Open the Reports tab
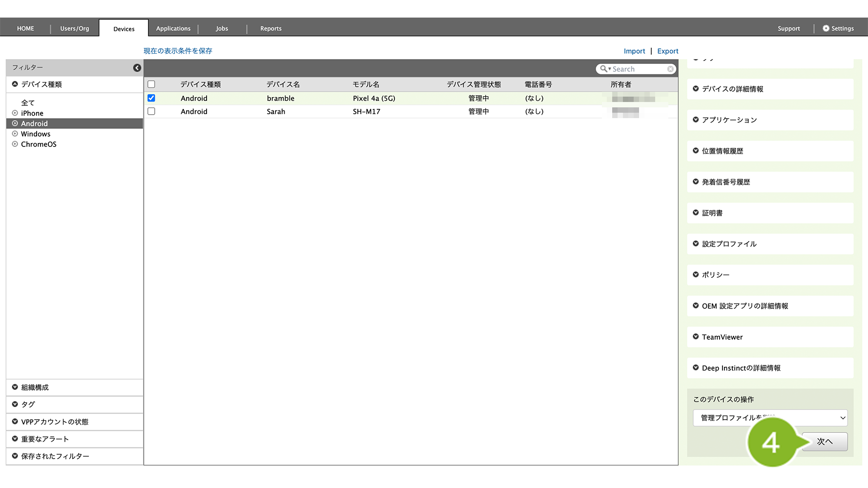Image resolution: width=868 pixels, height=488 pixels. pos(271,28)
